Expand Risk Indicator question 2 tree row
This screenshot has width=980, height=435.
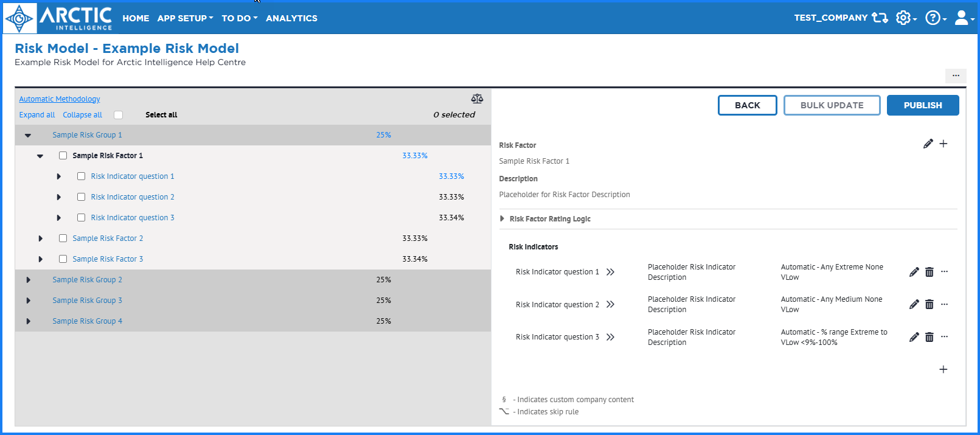pyautogui.click(x=59, y=197)
